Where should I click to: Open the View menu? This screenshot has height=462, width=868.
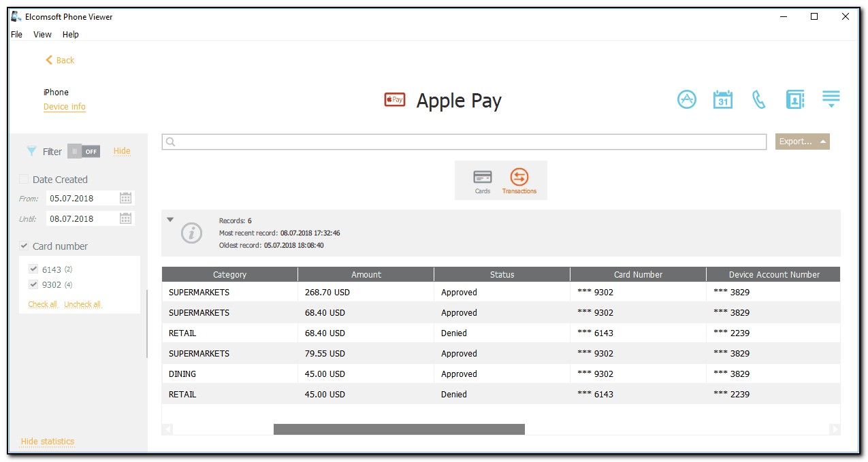coord(42,34)
